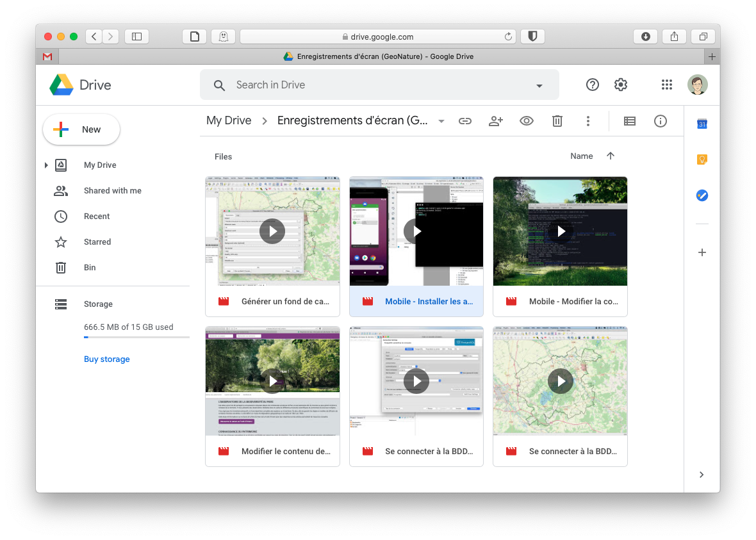
Task: Click the shield extension icon
Action: [x=533, y=37]
